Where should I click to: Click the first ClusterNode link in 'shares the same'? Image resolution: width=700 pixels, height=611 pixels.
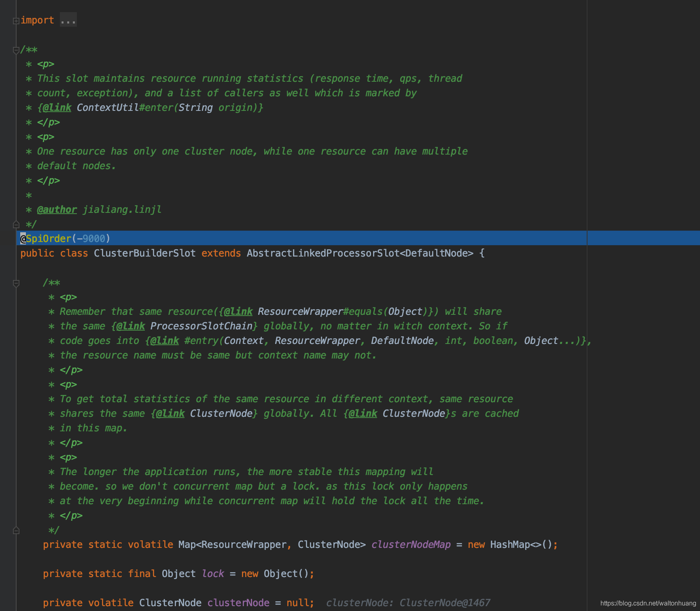click(x=221, y=414)
